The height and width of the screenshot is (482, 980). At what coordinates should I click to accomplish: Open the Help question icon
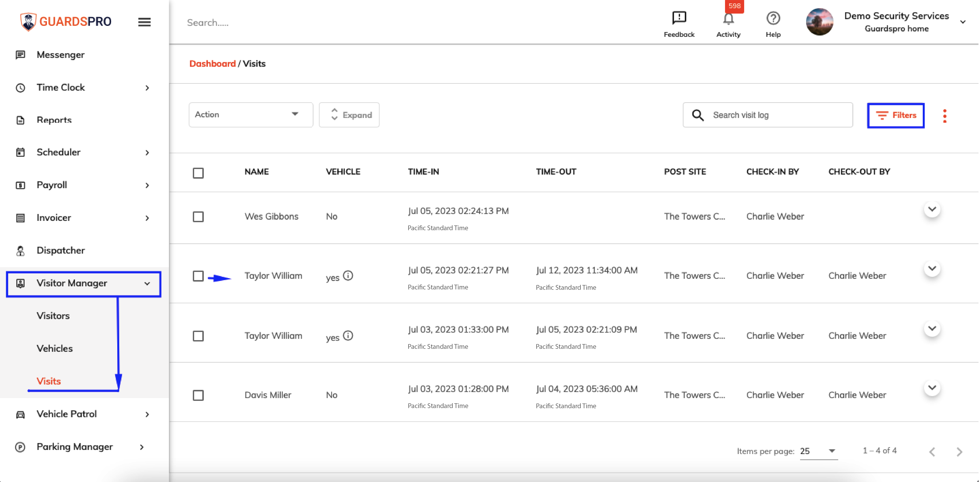773,18
